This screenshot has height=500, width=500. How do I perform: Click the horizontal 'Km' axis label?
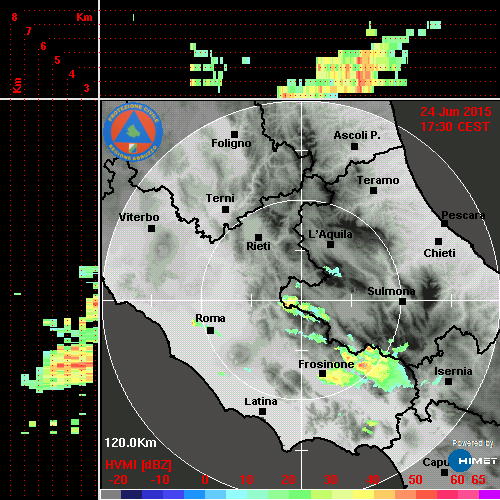tap(84, 17)
